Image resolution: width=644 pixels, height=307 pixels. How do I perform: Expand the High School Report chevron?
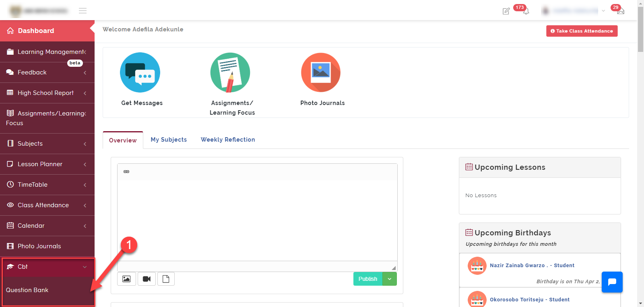(85, 93)
